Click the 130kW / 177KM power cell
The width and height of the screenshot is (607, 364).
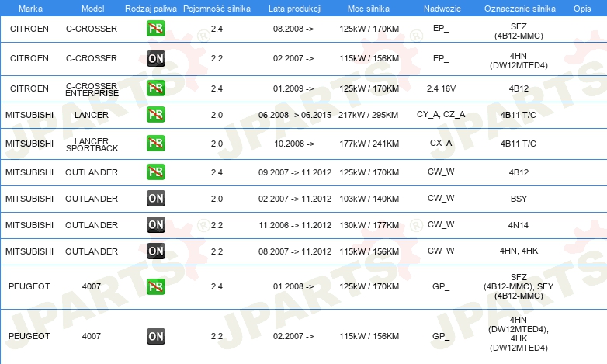[x=369, y=225]
